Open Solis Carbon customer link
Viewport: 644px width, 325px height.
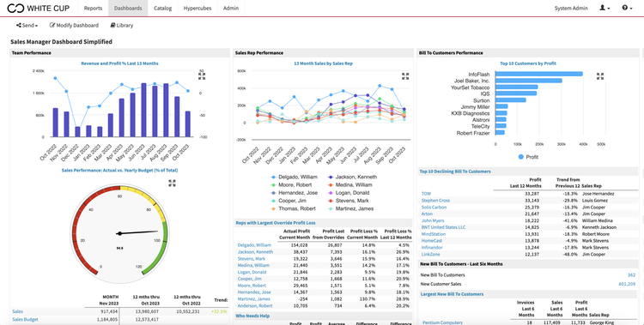pos(434,208)
